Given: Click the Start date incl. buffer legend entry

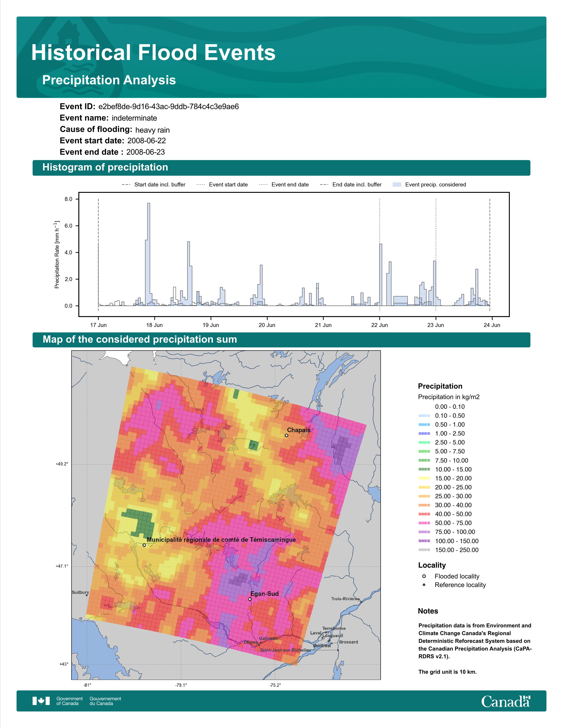Looking at the screenshot, I should (x=154, y=185).
